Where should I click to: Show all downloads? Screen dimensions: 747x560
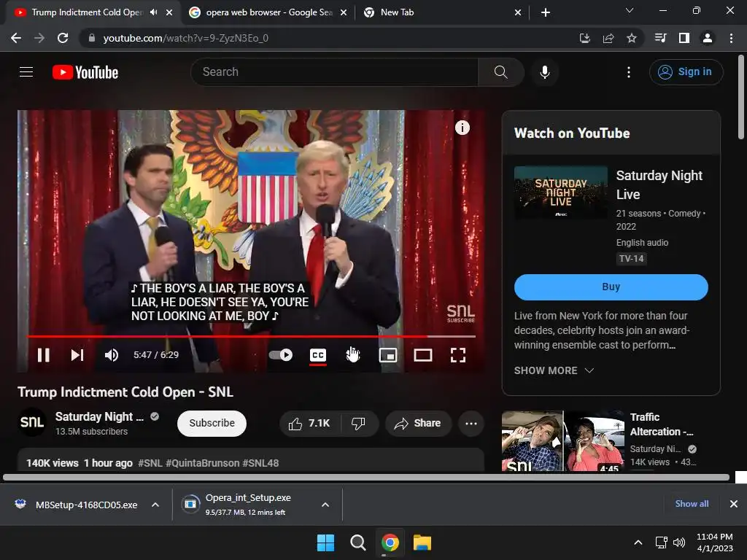pyautogui.click(x=692, y=504)
